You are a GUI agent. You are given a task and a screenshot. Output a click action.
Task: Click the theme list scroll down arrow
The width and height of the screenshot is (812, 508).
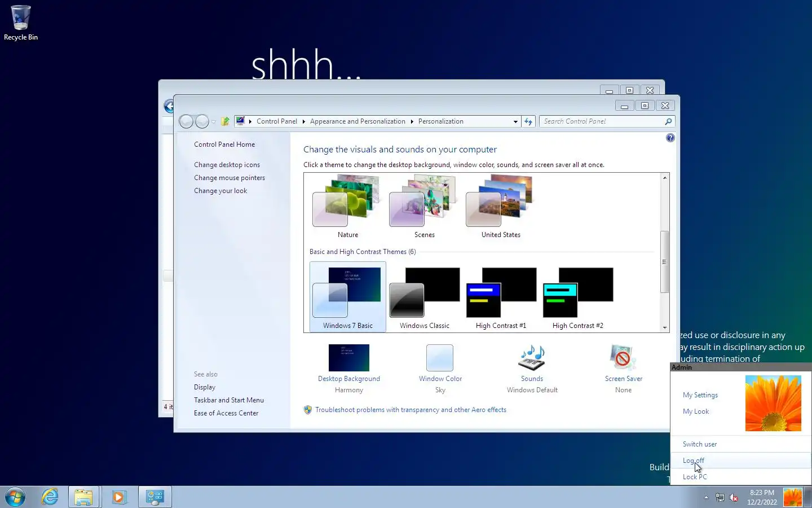(x=665, y=327)
